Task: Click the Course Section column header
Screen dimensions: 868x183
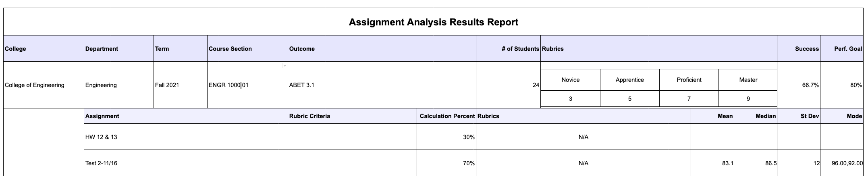Action: coord(230,49)
